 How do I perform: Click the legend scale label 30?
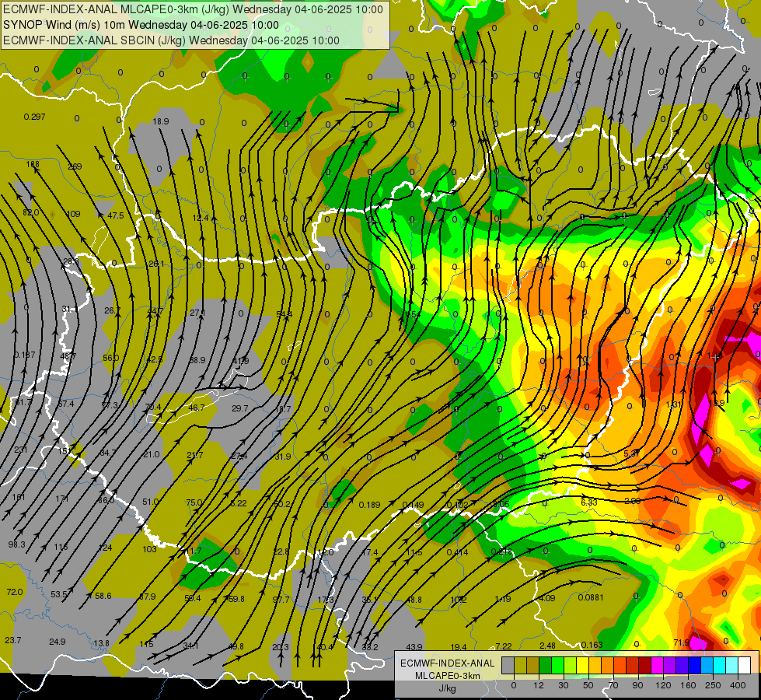pos(564,685)
